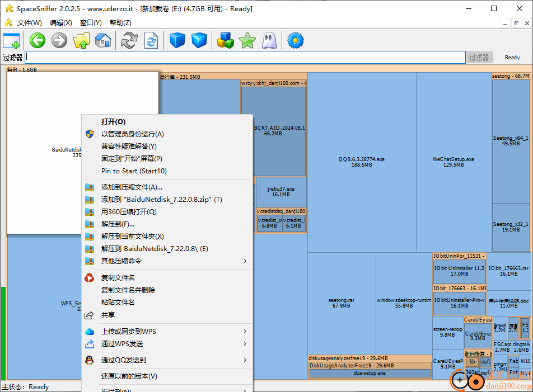The height and width of the screenshot is (392, 533).
Task: Expand the 上传或同步到WPS submenu arrow
Action: pos(245,331)
